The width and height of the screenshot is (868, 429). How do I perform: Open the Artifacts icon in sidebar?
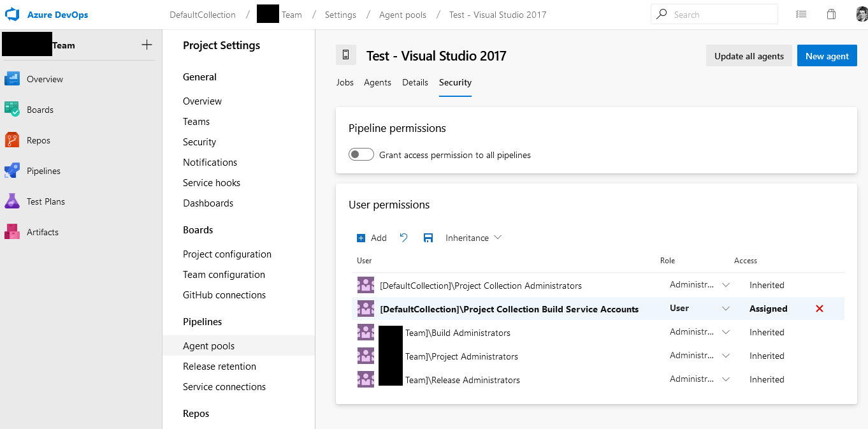pyautogui.click(x=13, y=232)
